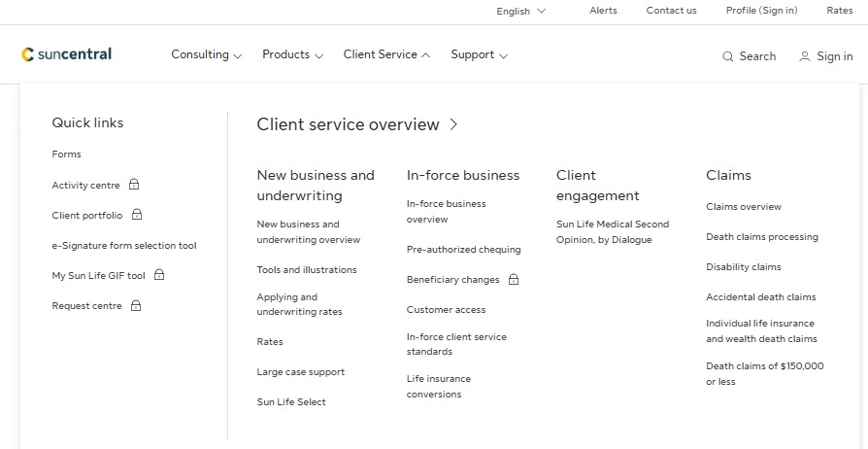
Task: Open Pre-authorized chequing page
Action: [463, 250]
